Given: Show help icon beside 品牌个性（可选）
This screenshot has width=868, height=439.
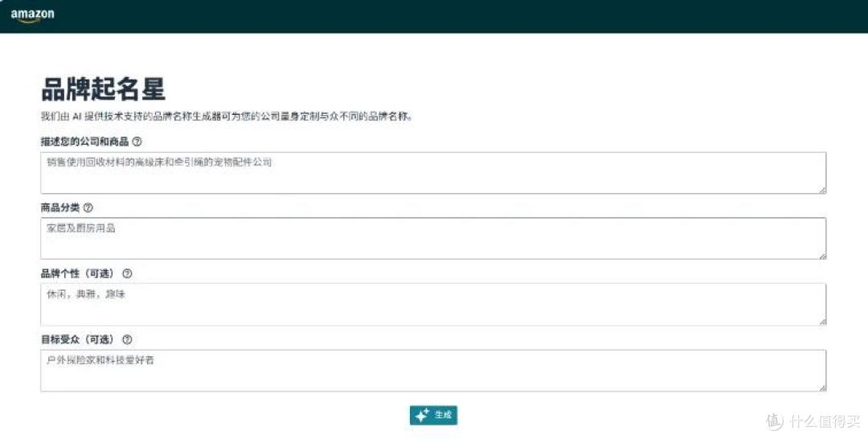Looking at the screenshot, I should coord(127,273).
